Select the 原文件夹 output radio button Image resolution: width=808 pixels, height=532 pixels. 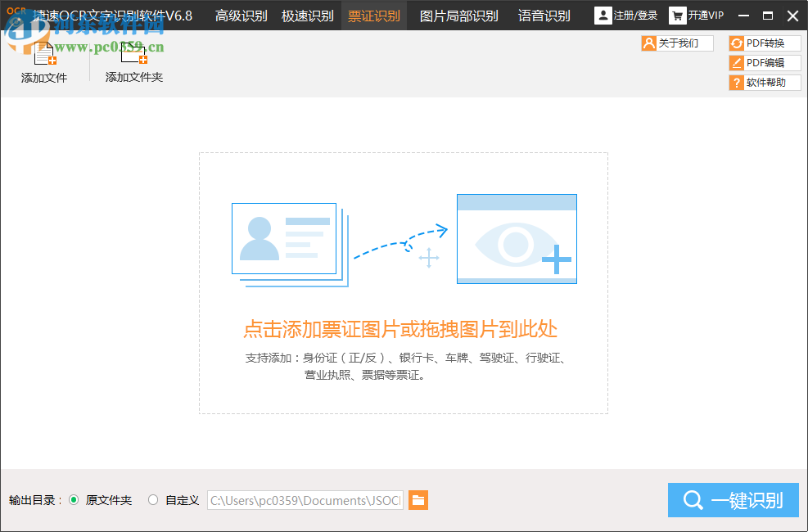(x=74, y=500)
